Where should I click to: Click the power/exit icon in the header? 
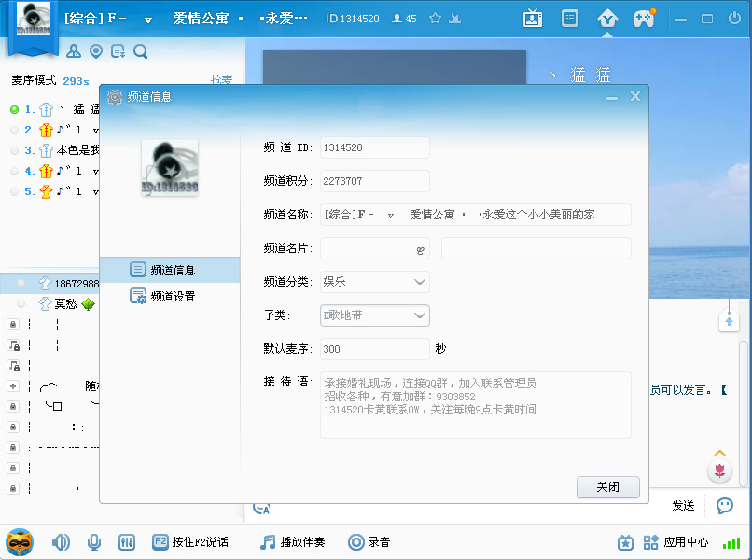click(734, 19)
